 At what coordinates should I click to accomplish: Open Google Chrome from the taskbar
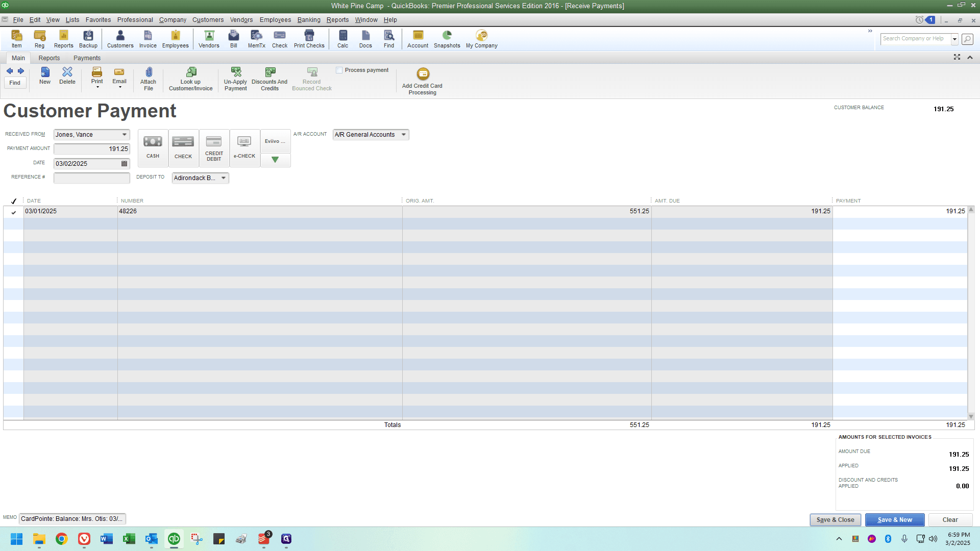pos(62,539)
